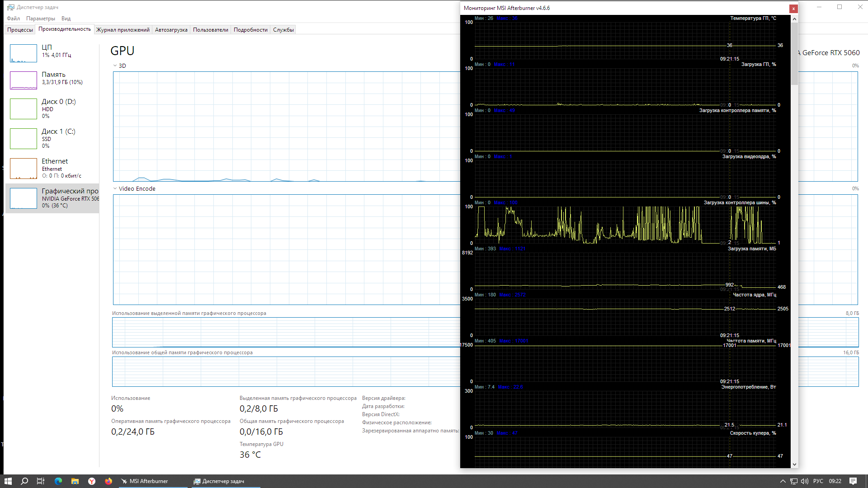
Task: Select the NVIDIA GeForce RTX GPU entry
Action: tap(52, 198)
